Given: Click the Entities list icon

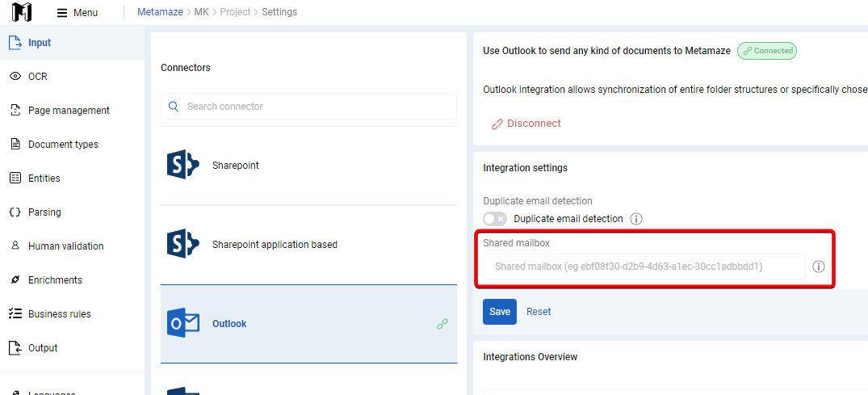Looking at the screenshot, I should click(15, 179).
